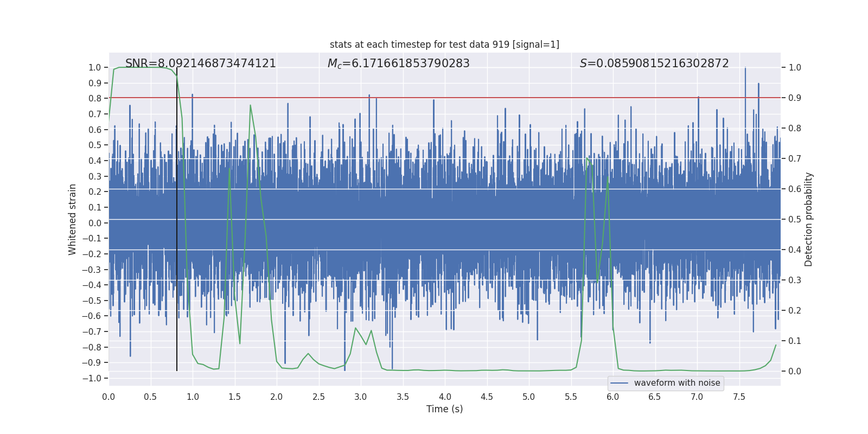The image size is (868, 434).
Task: Click the x-axis tick label 5.0
Action: point(529,397)
